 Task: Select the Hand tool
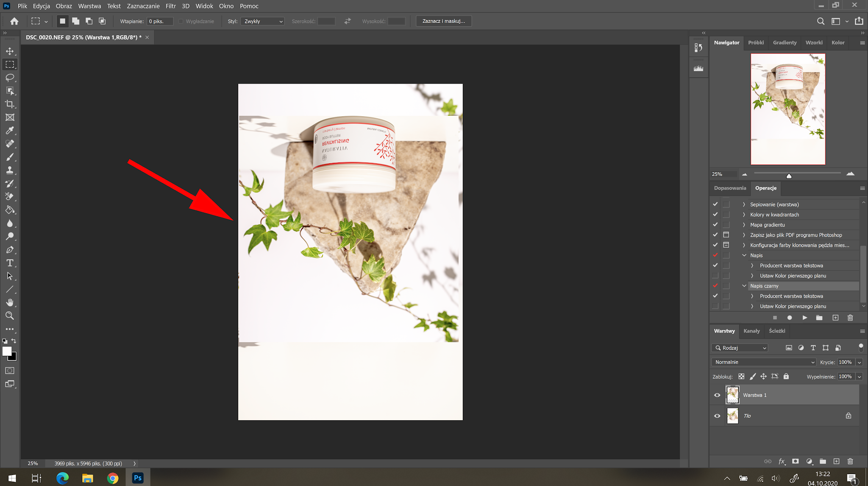pyautogui.click(x=10, y=302)
